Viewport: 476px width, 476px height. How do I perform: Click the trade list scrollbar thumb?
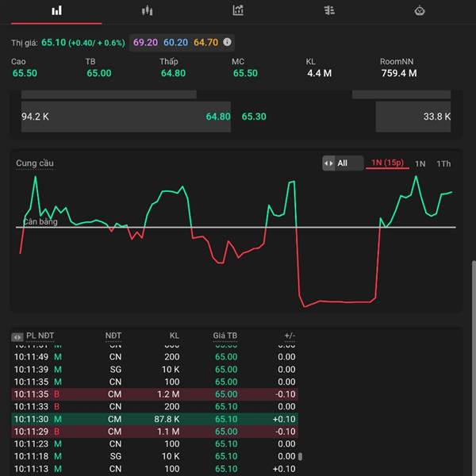(x=300, y=456)
